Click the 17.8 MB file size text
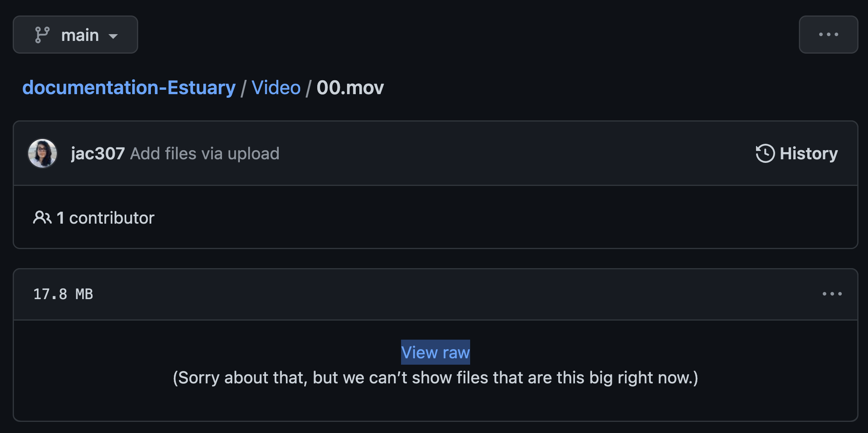868x433 pixels. coord(63,294)
